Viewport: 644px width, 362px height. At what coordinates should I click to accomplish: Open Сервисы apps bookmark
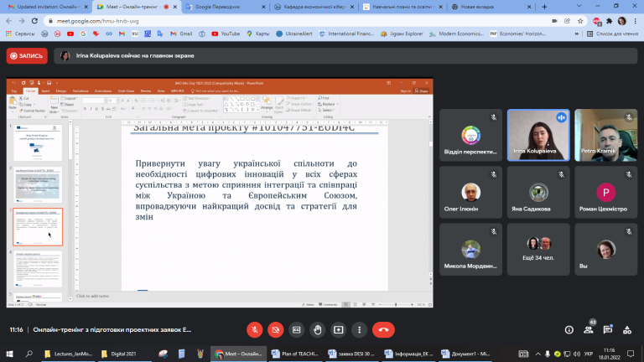pos(20,34)
